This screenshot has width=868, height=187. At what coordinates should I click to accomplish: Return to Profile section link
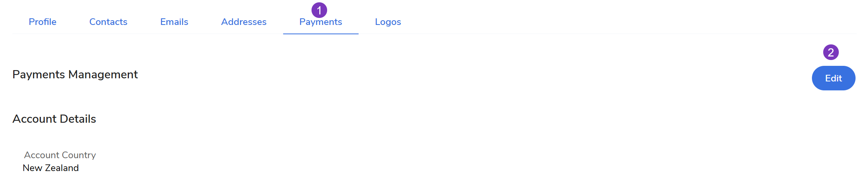42,22
